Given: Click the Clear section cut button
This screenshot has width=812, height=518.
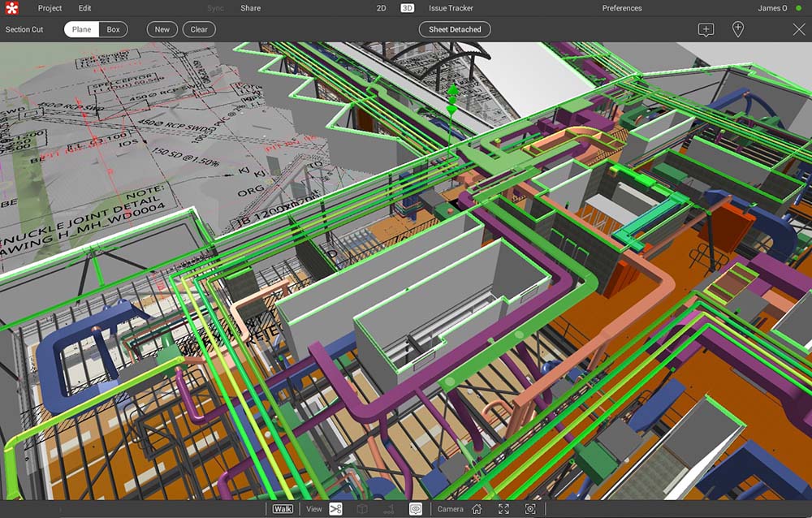Looking at the screenshot, I should pyautogui.click(x=199, y=29).
